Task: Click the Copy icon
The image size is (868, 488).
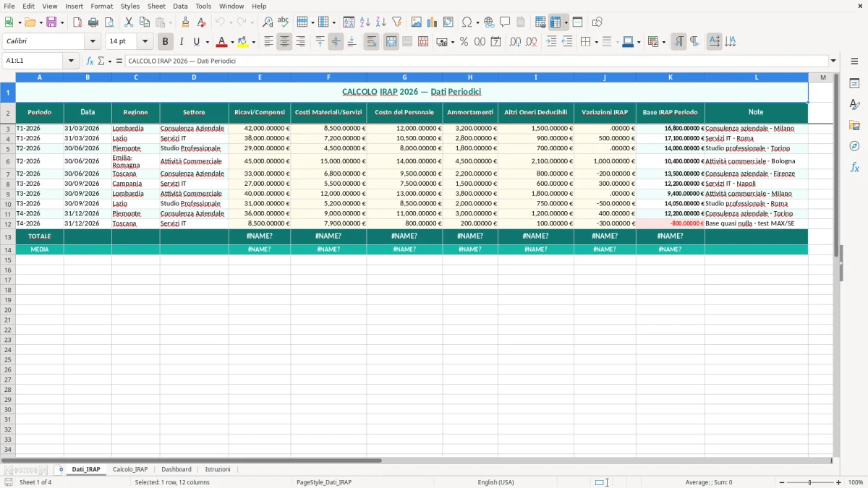Action: tap(145, 22)
